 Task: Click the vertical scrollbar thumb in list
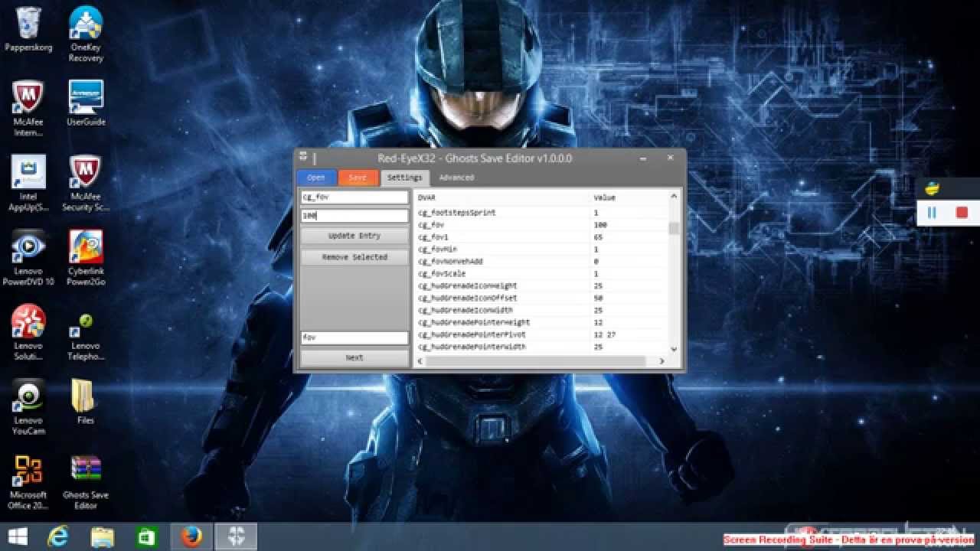[x=674, y=228]
